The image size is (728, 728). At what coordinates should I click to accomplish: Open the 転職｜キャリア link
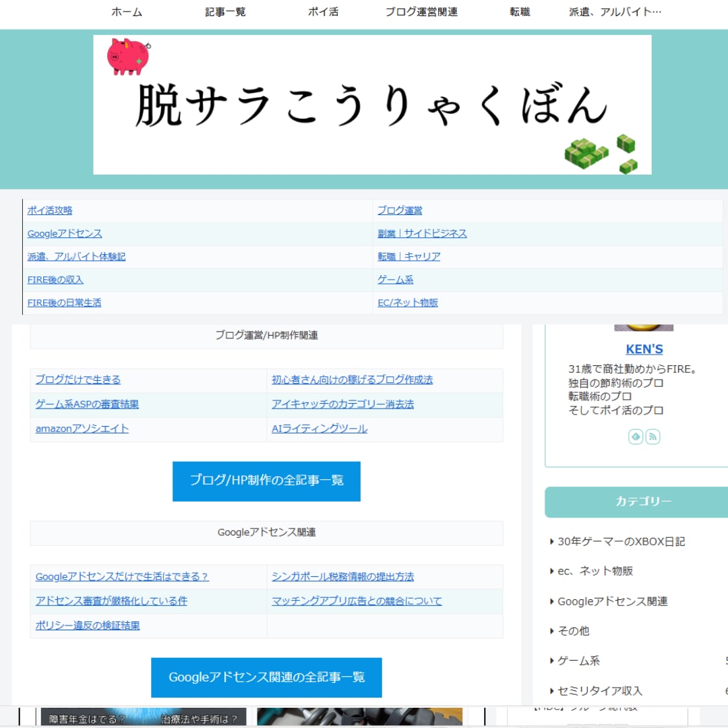click(x=408, y=257)
